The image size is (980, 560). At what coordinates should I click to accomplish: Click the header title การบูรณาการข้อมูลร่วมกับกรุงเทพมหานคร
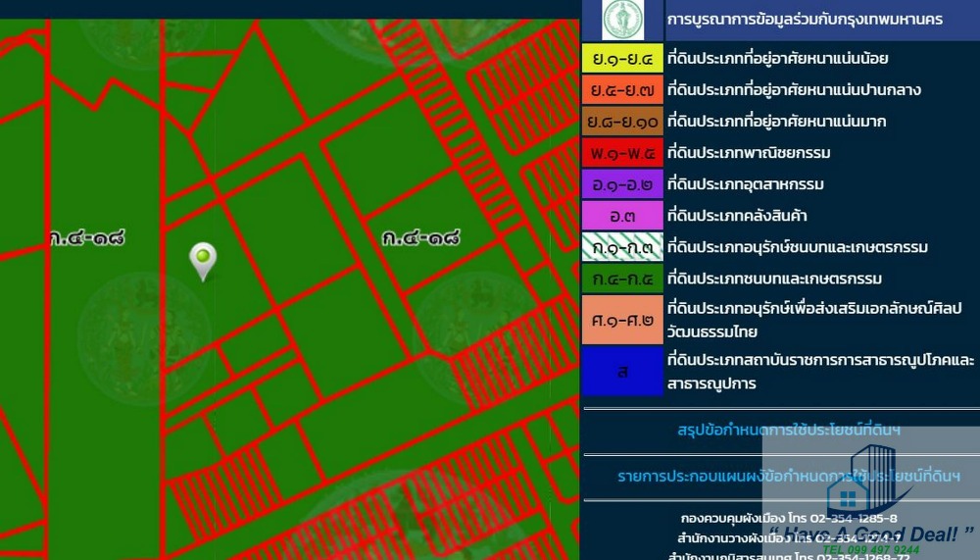tap(805, 19)
